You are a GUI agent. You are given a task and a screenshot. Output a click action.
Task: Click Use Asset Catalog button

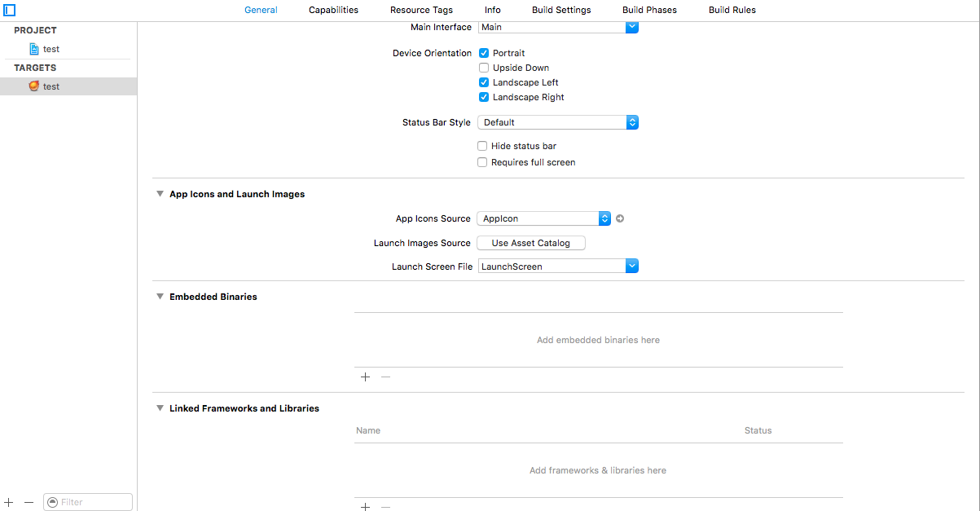531,243
